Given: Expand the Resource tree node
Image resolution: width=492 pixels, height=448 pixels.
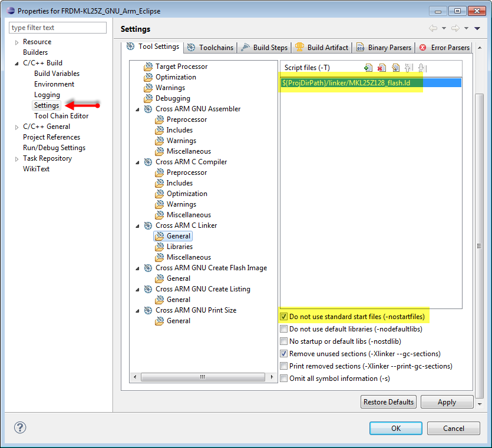Looking at the screenshot, I should 16,42.
